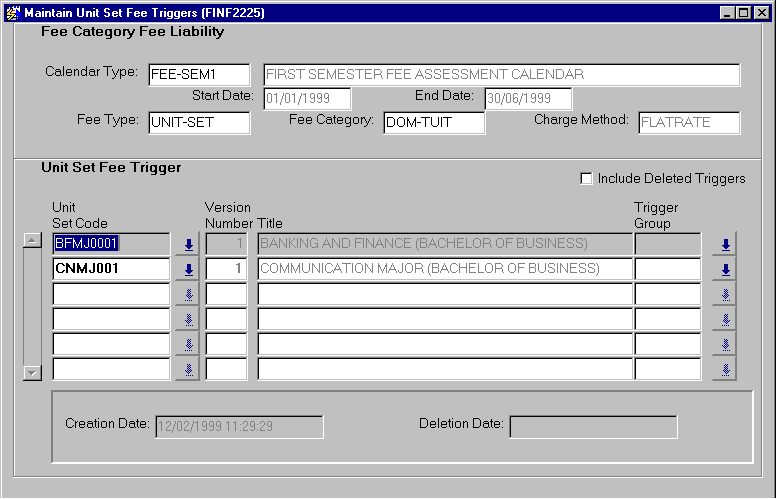Click unit set lookup arrow in last row
Image resolution: width=776 pixels, height=499 pixels.
(x=187, y=369)
